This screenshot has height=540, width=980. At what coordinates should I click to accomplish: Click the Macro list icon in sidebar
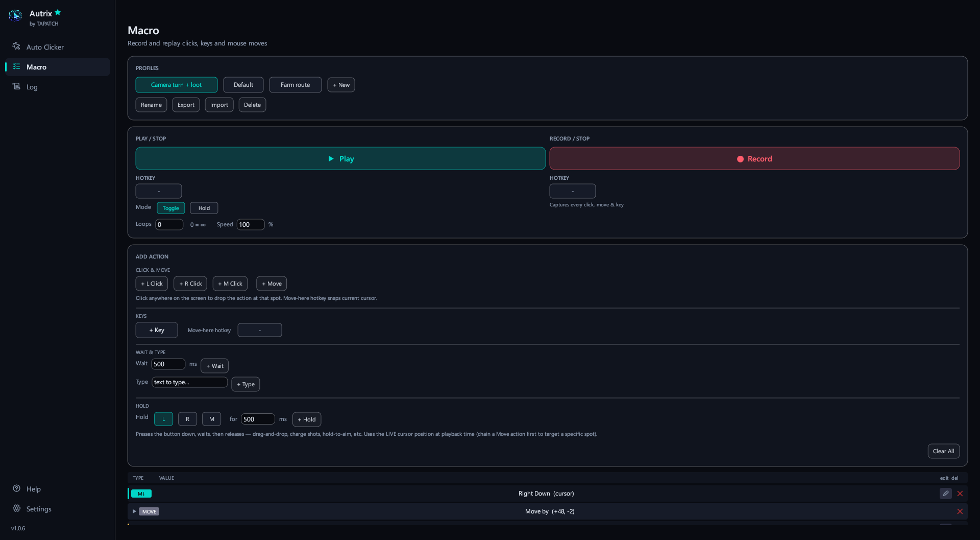click(16, 66)
